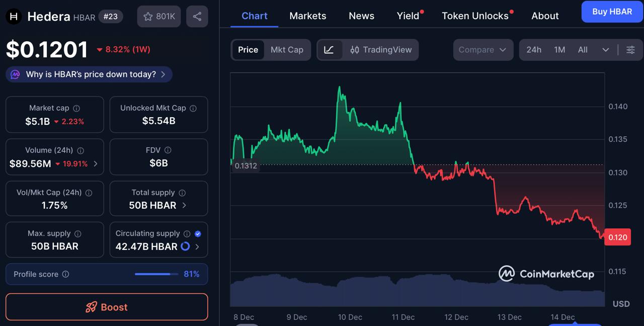644x326 pixels.
Task: Open the Total supply info icon
Action: pyautogui.click(x=182, y=193)
